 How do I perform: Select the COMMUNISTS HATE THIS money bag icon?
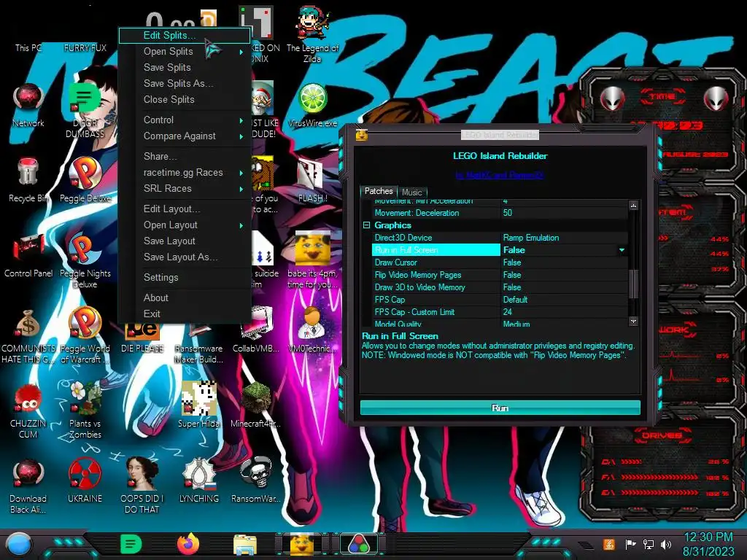tap(28, 335)
